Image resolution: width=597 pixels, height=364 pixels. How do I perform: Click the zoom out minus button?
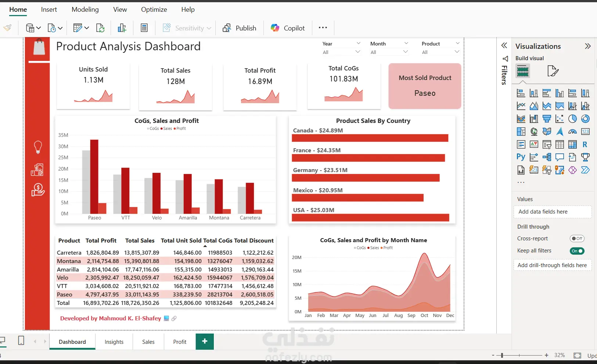click(x=493, y=355)
